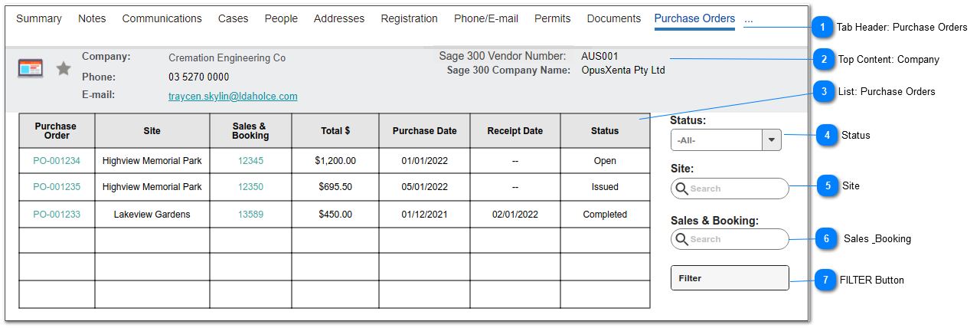
Task: Click the OpusXenta Pty Ltd company name
Action: pos(623,71)
